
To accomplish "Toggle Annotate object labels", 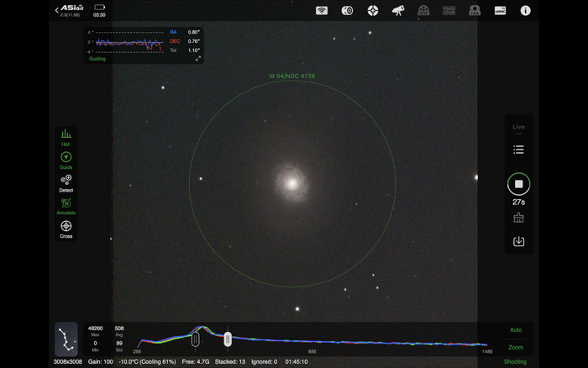I will [66, 205].
